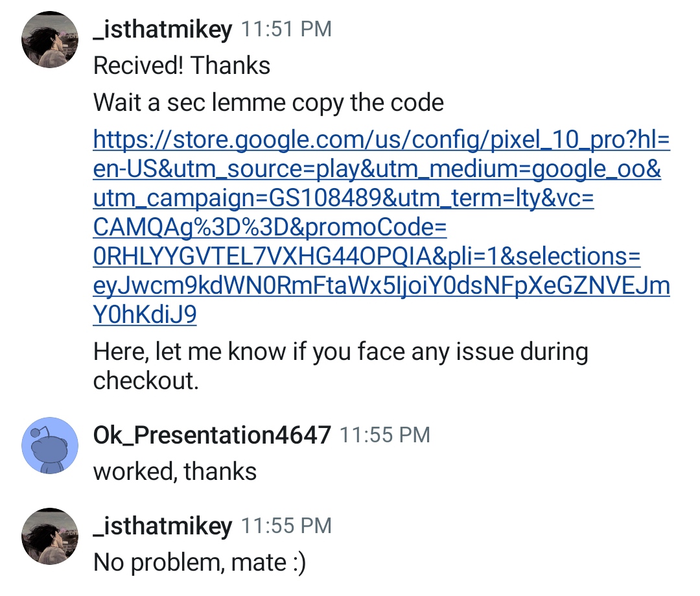
Task: Open the Ok_Presentation4647 username profile
Action: (x=212, y=435)
